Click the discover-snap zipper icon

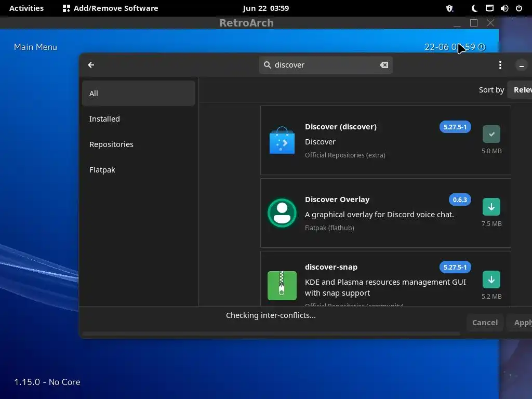point(282,286)
